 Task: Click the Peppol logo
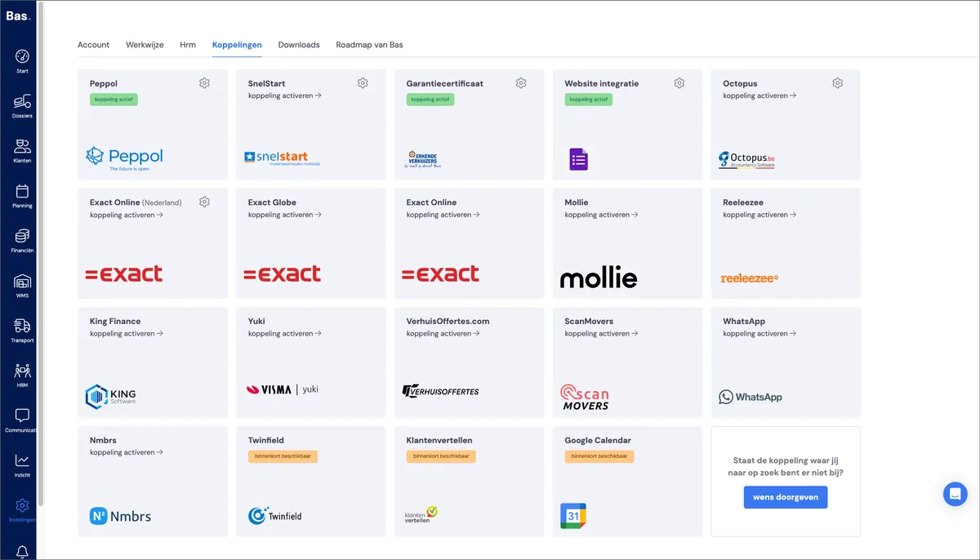[124, 158]
